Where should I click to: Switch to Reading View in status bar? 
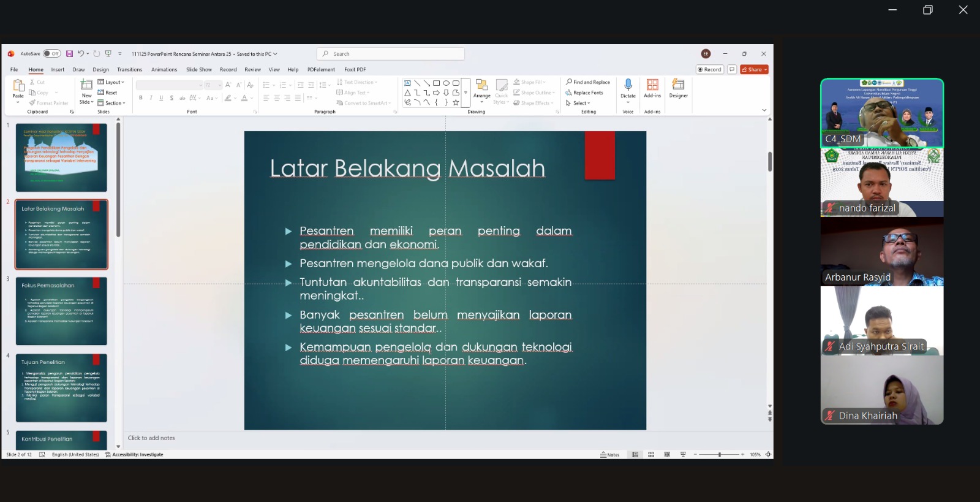coord(667,455)
